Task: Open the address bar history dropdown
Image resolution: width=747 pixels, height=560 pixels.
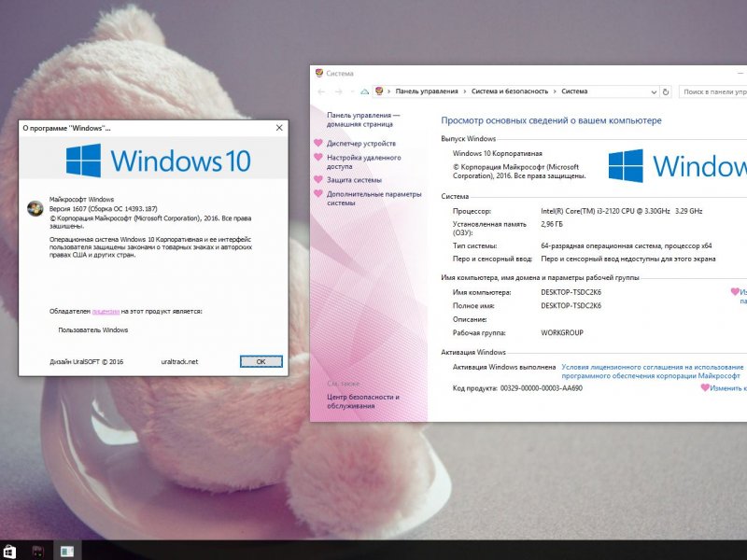Action: click(654, 91)
